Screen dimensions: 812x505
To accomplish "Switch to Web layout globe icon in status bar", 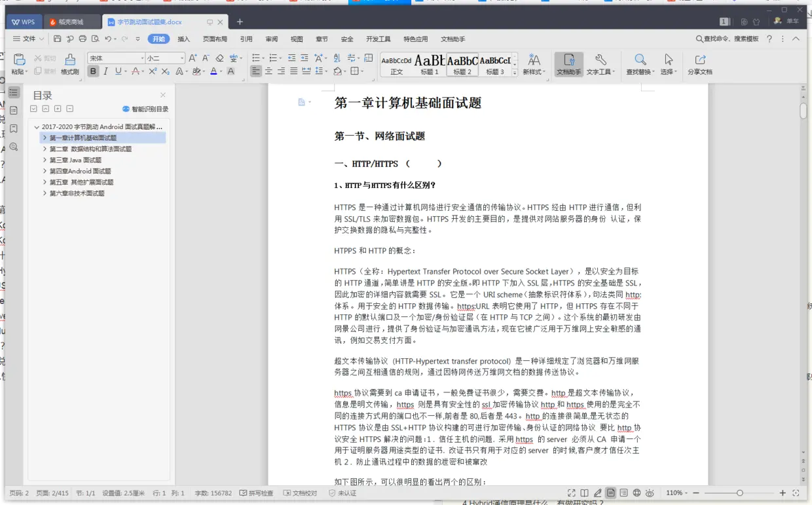I will [x=637, y=493].
